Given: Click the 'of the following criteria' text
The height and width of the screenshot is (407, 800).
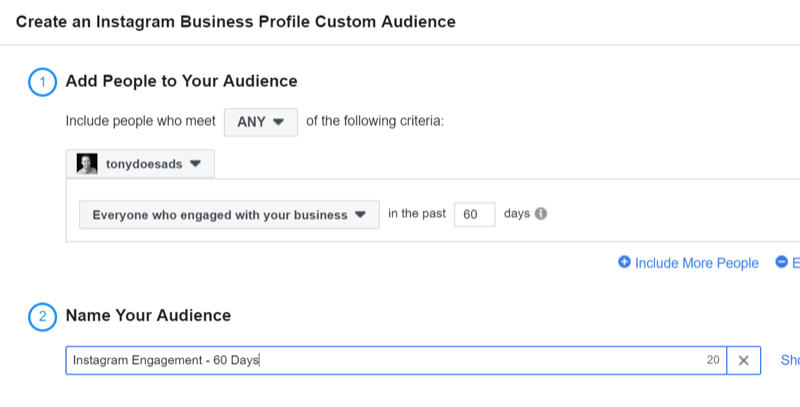Looking at the screenshot, I should pos(374,121).
